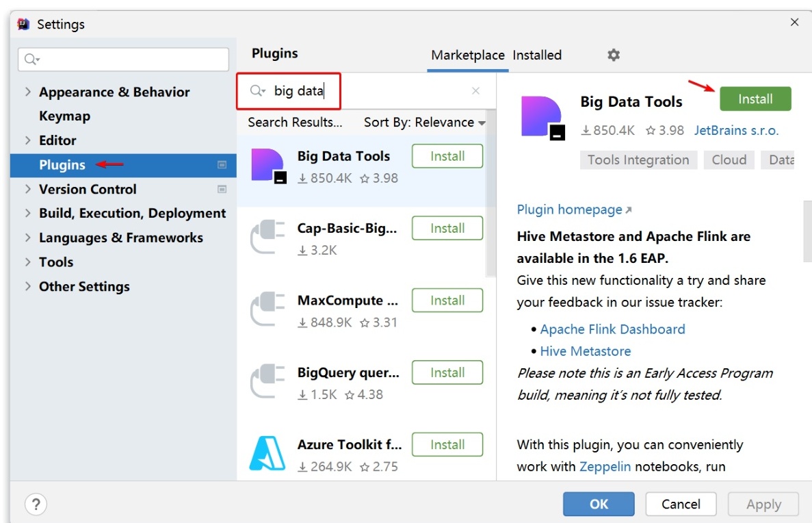Click the 264.9K downloads count

click(326, 466)
